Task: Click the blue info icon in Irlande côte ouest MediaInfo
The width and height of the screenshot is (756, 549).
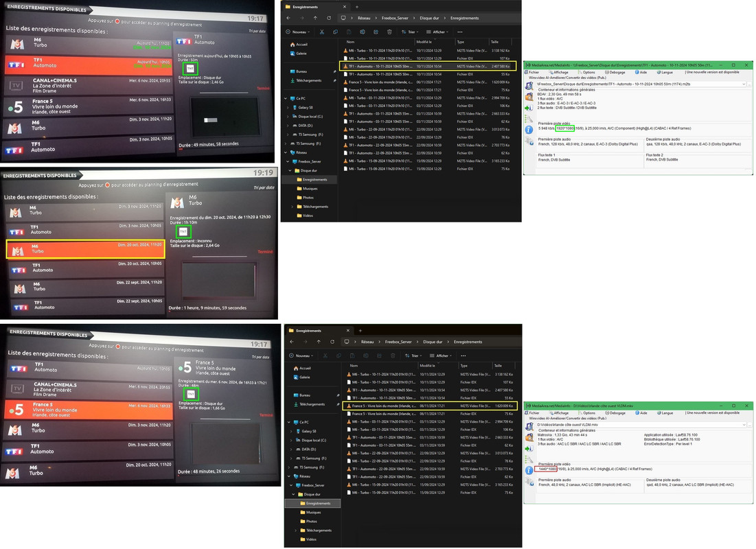Action: pyautogui.click(x=529, y=470)
